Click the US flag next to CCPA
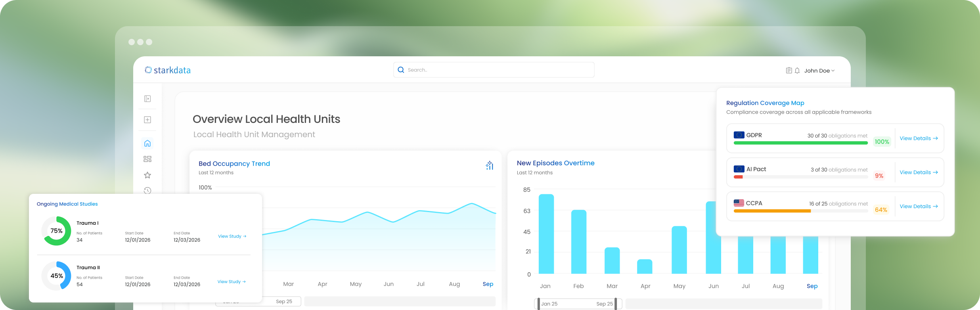980x310 pixels. pyautogui.click(x=739, y=203)
